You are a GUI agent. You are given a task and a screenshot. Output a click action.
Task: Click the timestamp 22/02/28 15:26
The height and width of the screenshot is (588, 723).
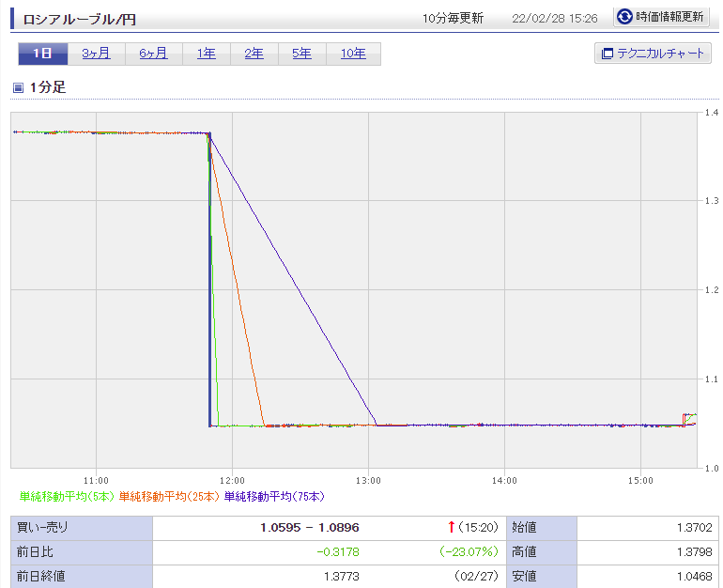pos(555,19)
